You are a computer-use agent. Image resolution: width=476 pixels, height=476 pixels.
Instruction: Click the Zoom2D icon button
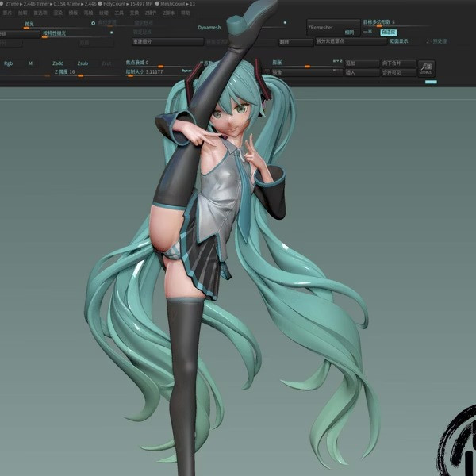pyautogui.click(x=427, y=68)
